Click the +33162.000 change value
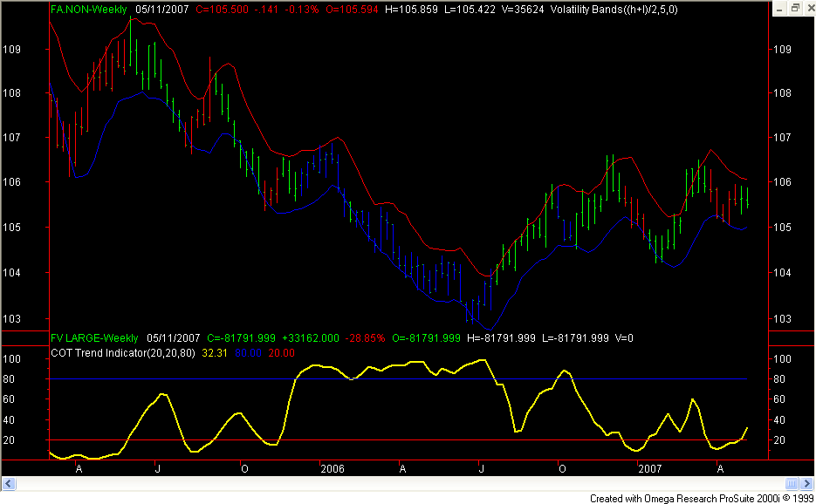This screenshot has height=504, width=816. pos(310,338)
